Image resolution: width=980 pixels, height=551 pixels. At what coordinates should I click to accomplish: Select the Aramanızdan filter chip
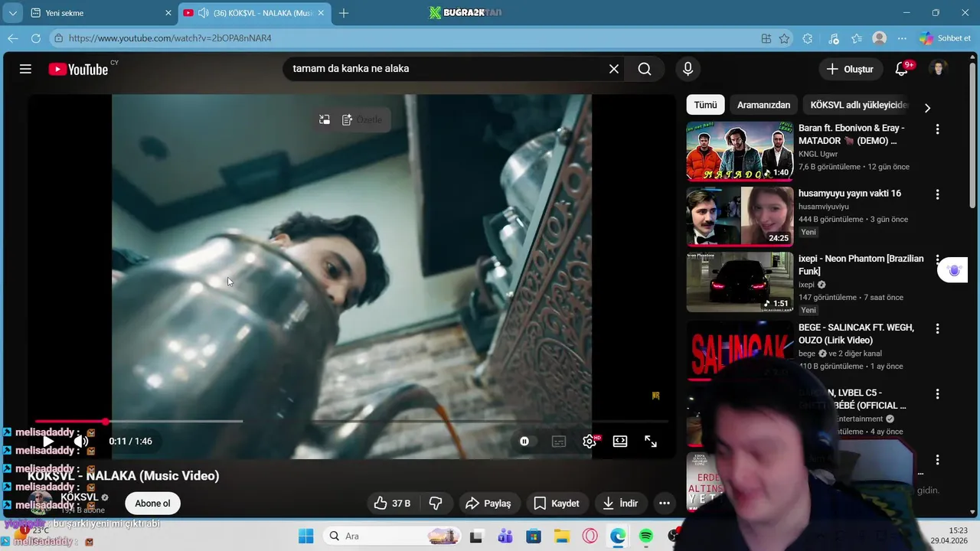coord(763,106)
